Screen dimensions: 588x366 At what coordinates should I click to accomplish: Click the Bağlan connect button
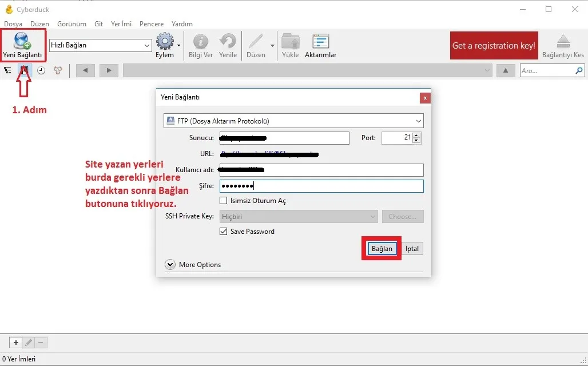coord(382,249)
